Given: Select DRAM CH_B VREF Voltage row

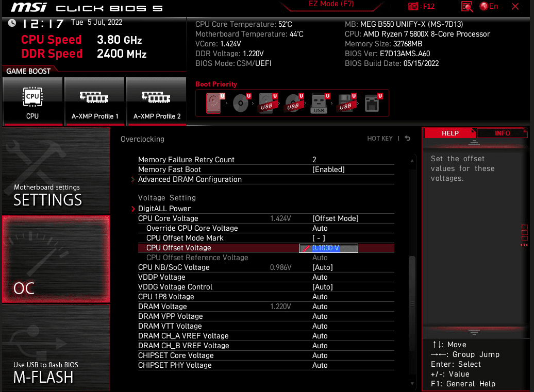Looking at the screenshot, I should pos(266,346).
